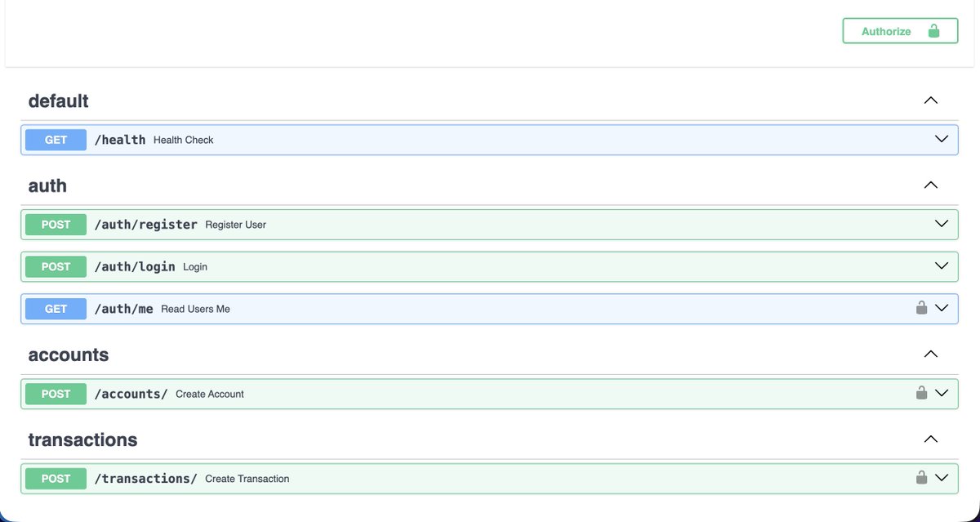The height and width of the screenshot is (522, 980).
Task: Expand the /auth/me endpoint chevron
Action: pos(942,308)
